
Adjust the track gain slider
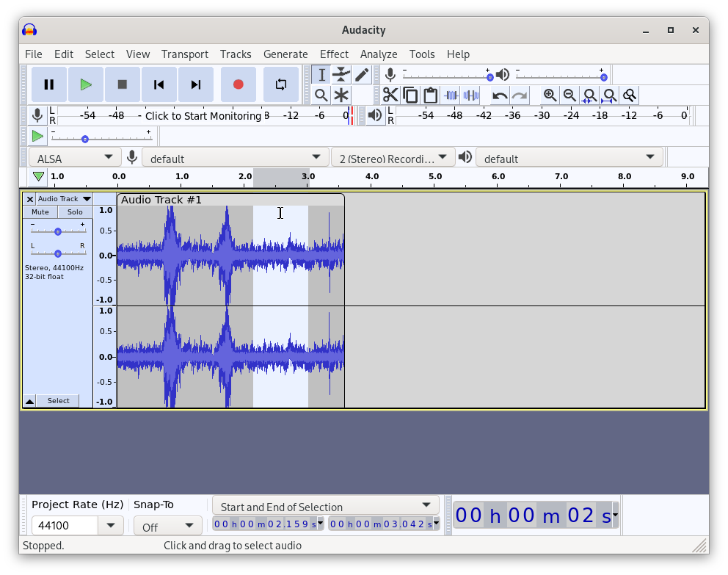click(x=57, y=231)
